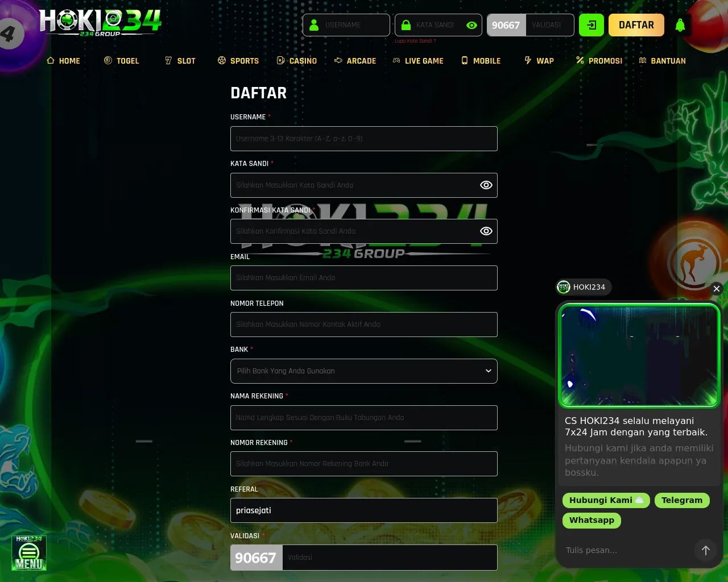The image size is (728, 582).
Task: Open WAP menu
Action: coord(539,61)
